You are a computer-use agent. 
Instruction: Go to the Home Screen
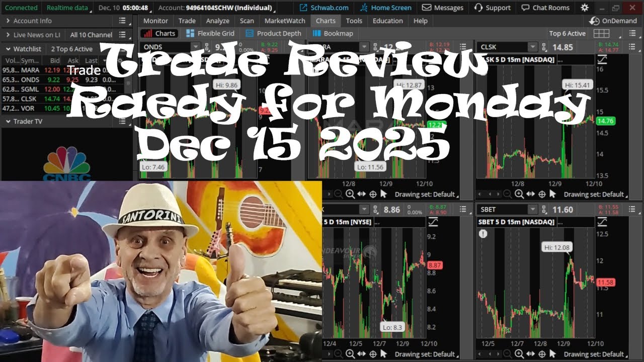386,8
